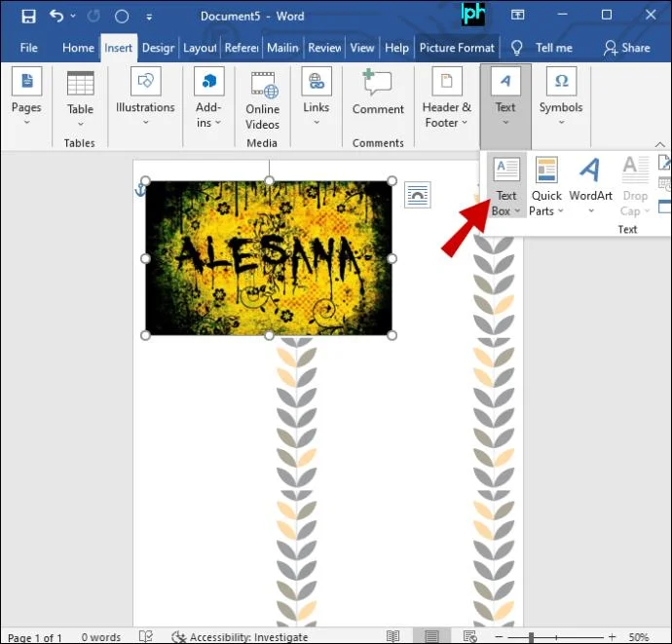Select the ALESANA picture

269,258
